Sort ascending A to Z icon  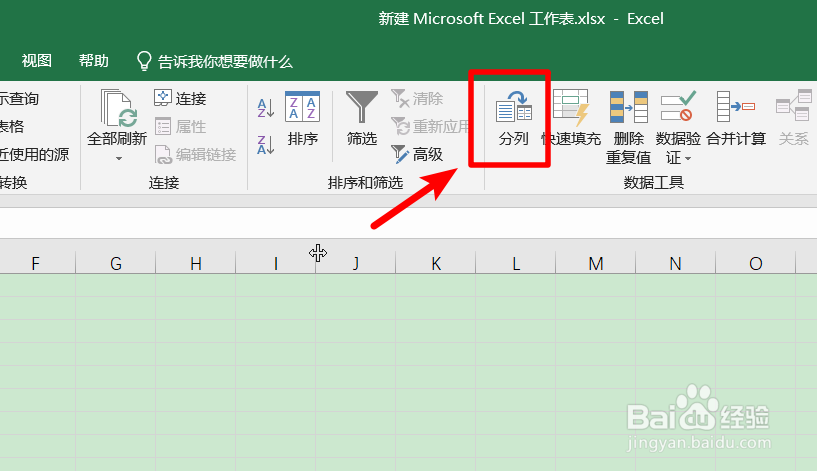point(266,108)
